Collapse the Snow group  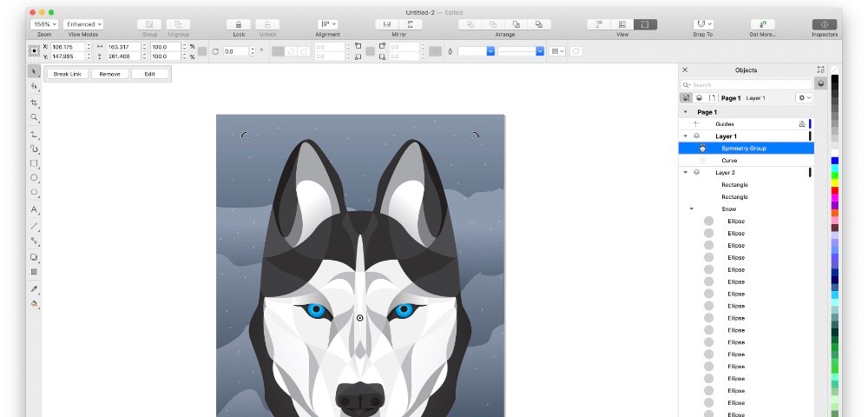click(x=692, y=209)
